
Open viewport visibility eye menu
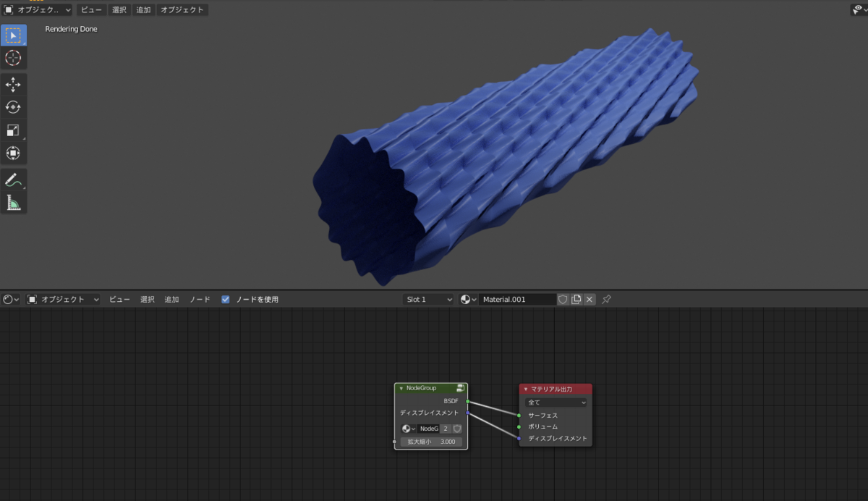(858, 10)
